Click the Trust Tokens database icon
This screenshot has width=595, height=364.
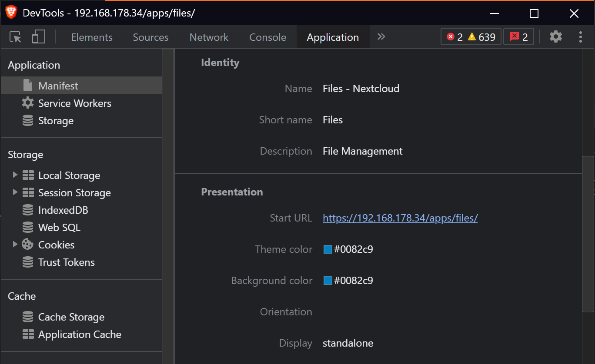tap(28, 262)
